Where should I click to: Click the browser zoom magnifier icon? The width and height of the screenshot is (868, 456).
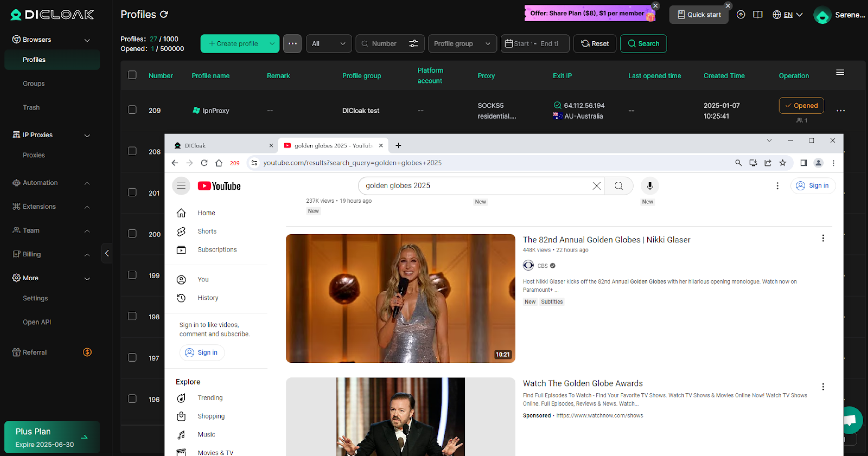(738, 163)
